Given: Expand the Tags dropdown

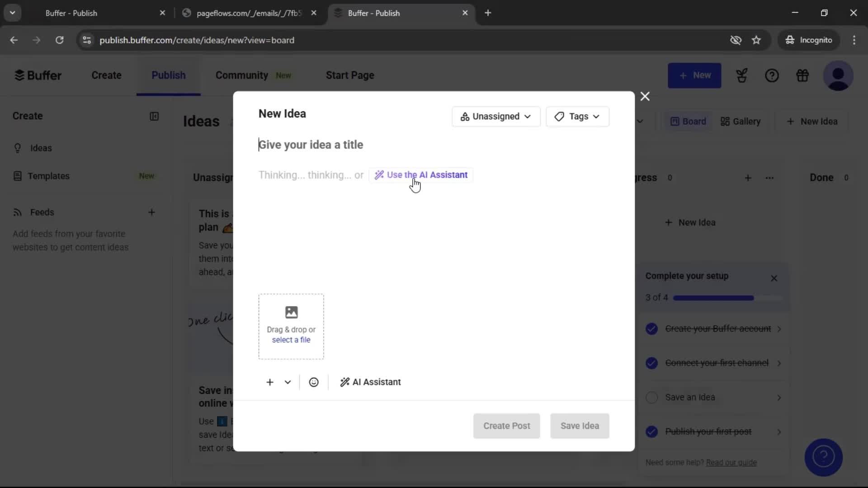Looking at the screenshot, I should click(577, 117).
